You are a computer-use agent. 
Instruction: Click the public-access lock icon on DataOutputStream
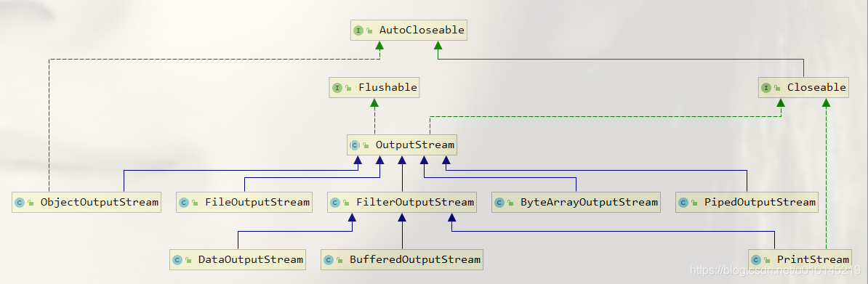pos(188,260)
